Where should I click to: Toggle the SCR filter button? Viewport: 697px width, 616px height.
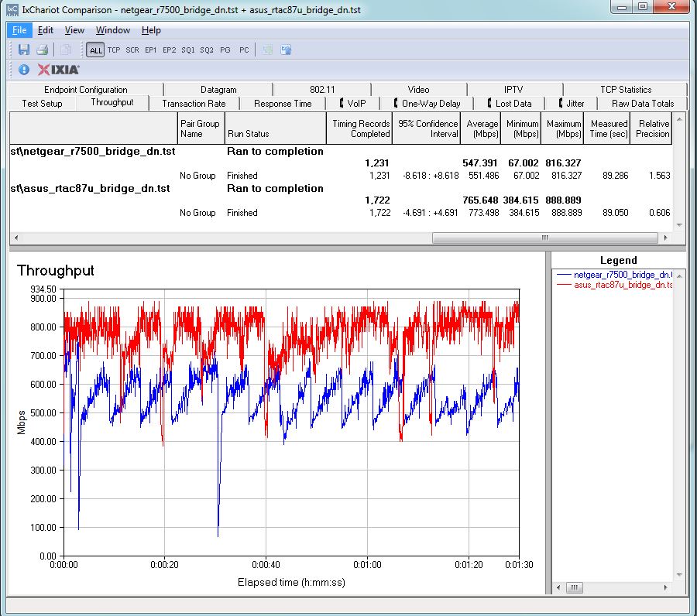[132, 50]
